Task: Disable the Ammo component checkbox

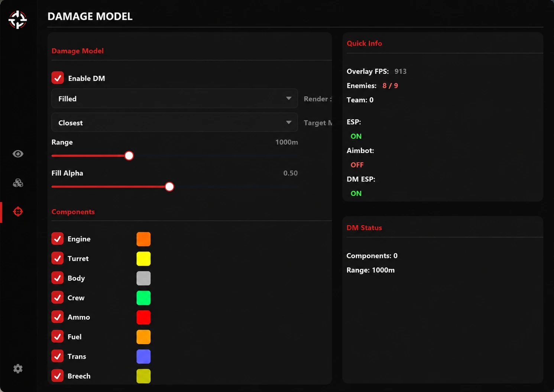Action: tap(58, 317)
